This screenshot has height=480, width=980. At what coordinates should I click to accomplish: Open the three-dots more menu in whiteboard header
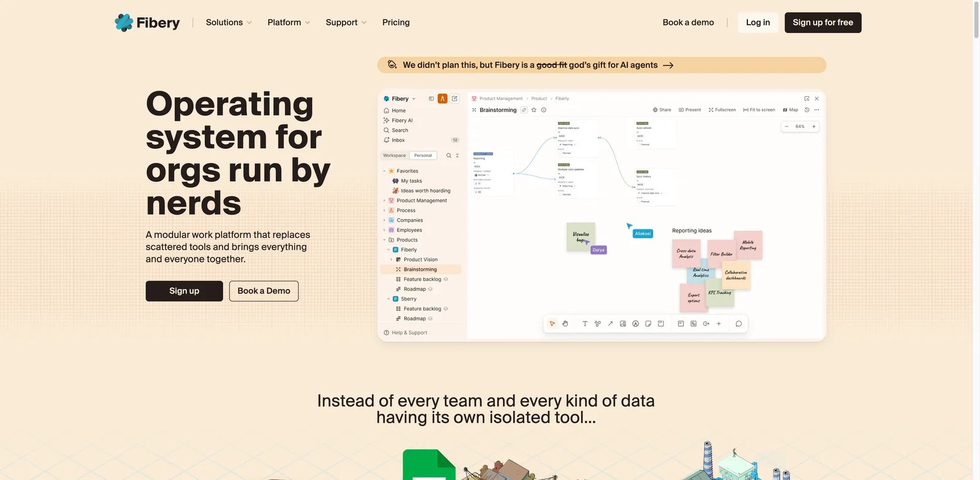(816, 110)
